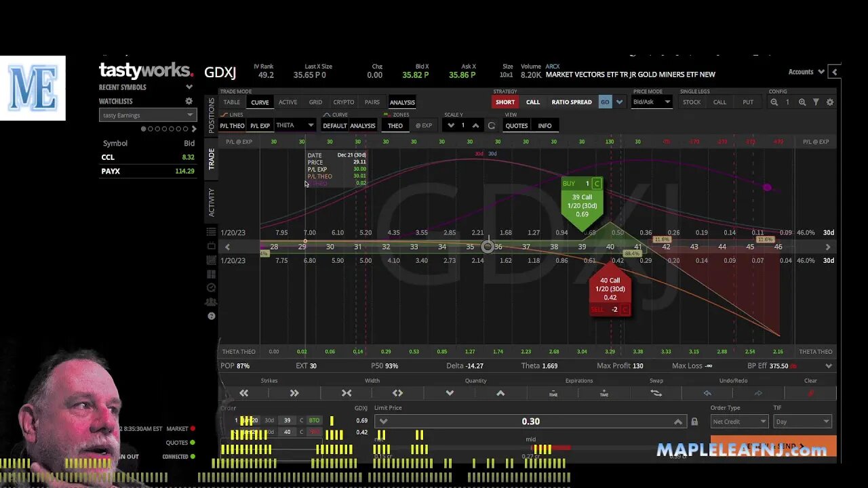Reset the Scale Y refresh icon
Viewport: 868px width, 488px height.
click(x=491, y=125)
